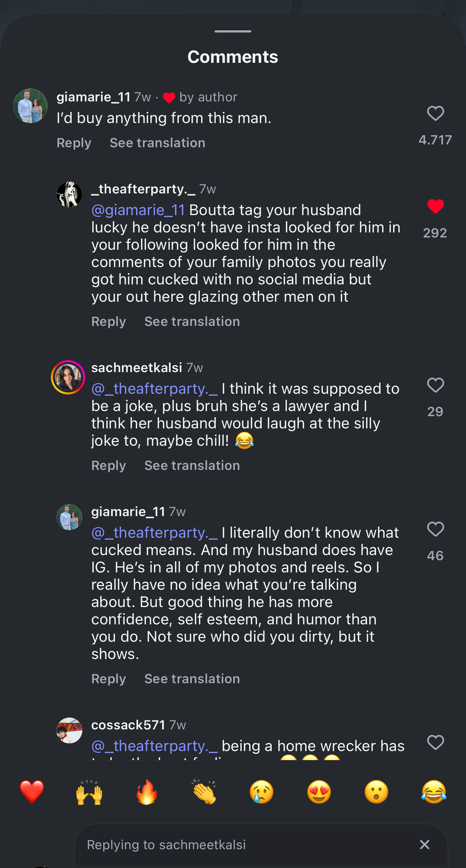Insert the raised hands emoji

[x=89, y=792]
